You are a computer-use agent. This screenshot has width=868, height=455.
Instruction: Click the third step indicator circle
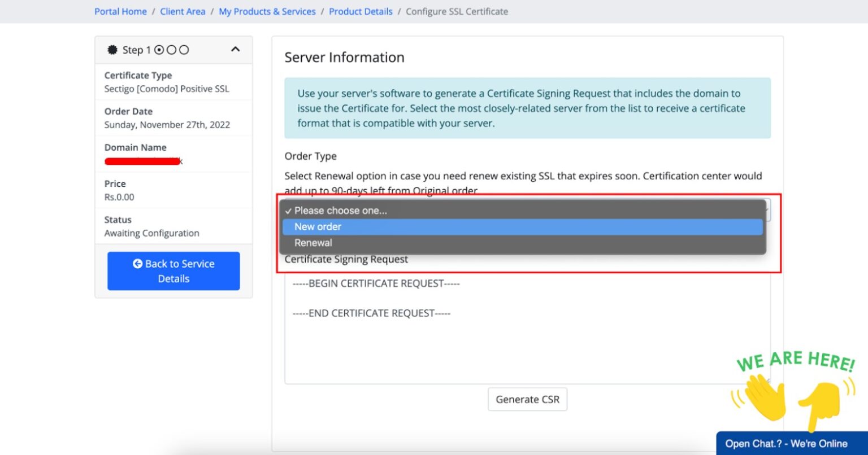click(184, 50)
